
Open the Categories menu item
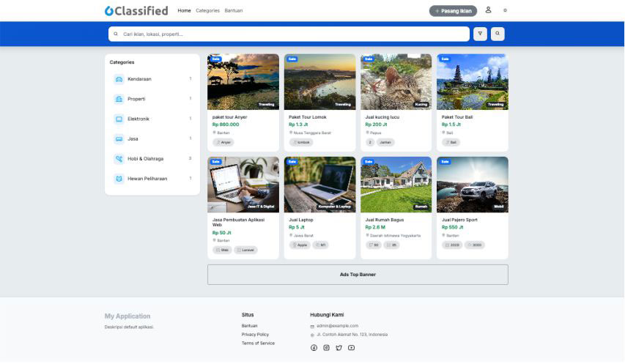tap(207, 11)
